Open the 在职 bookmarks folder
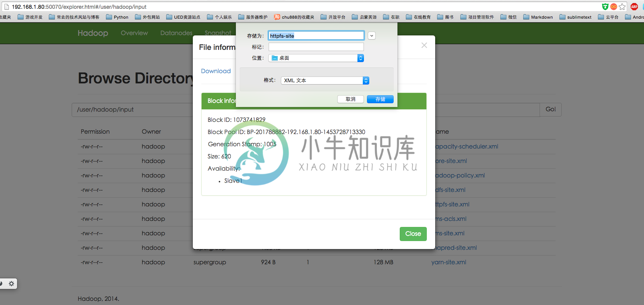The width and height of the screenshot is (644, 305). 391,17
